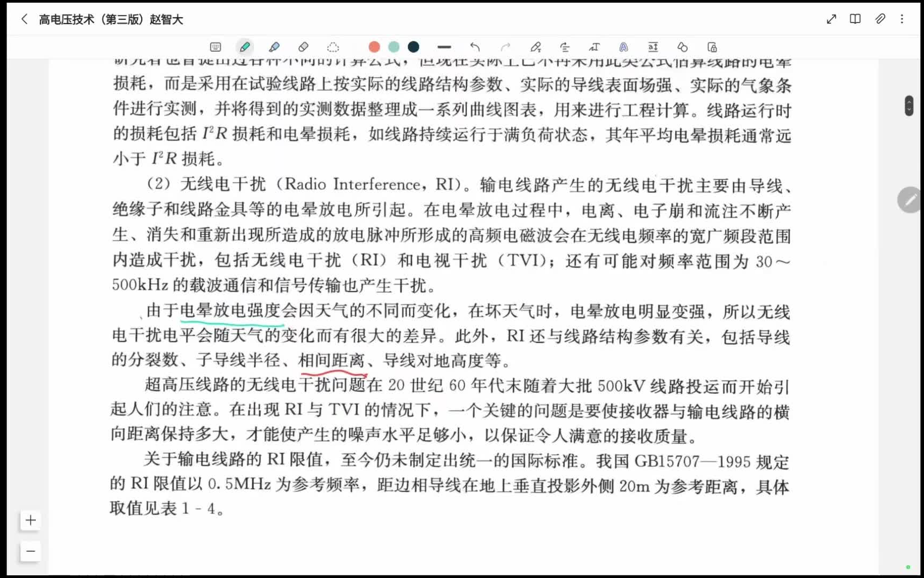This screenshot has height=578, width=924.
Task: Open keyboard input tool in toolbar
Action: tap(215, 47)
